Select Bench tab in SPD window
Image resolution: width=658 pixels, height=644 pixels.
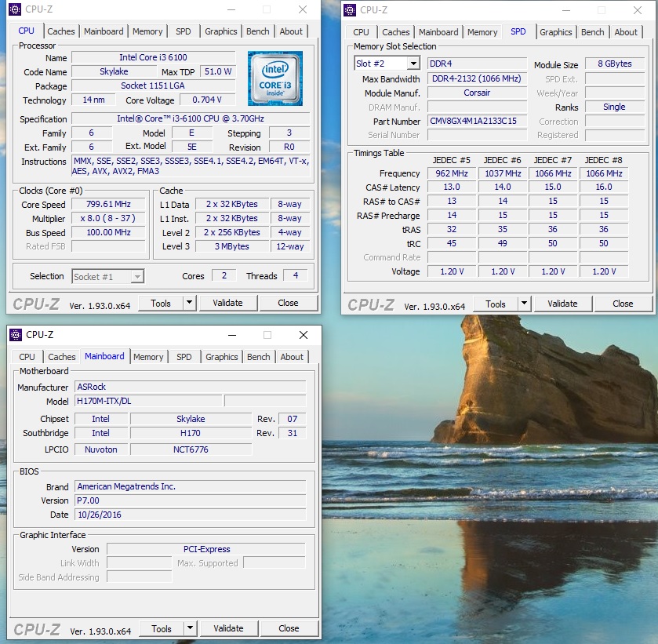(593, 32)
